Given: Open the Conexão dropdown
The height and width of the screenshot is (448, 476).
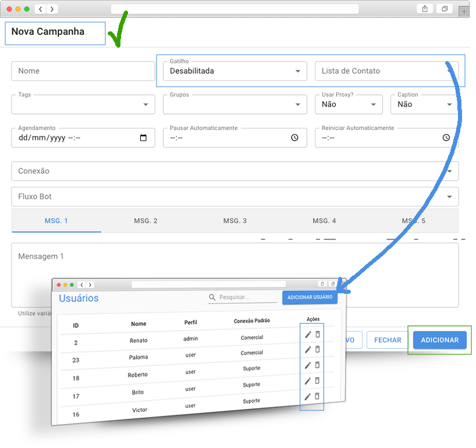Looking at the screenshot, I should pos(235,171).
